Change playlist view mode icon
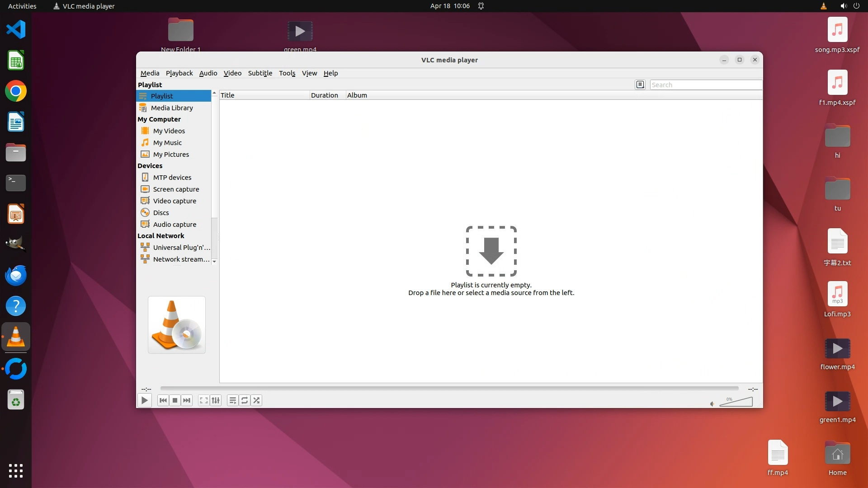The image size is (868, 488). click(640, 84)
